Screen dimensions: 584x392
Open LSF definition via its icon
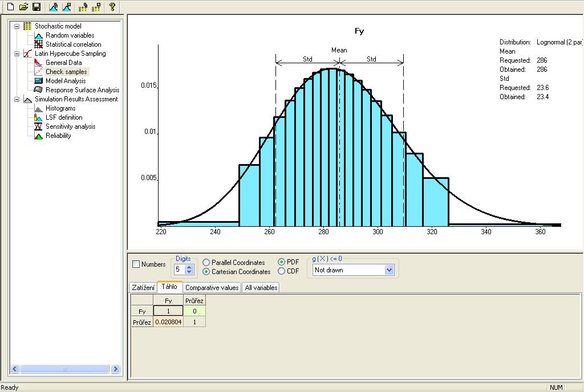click(38, 117)
